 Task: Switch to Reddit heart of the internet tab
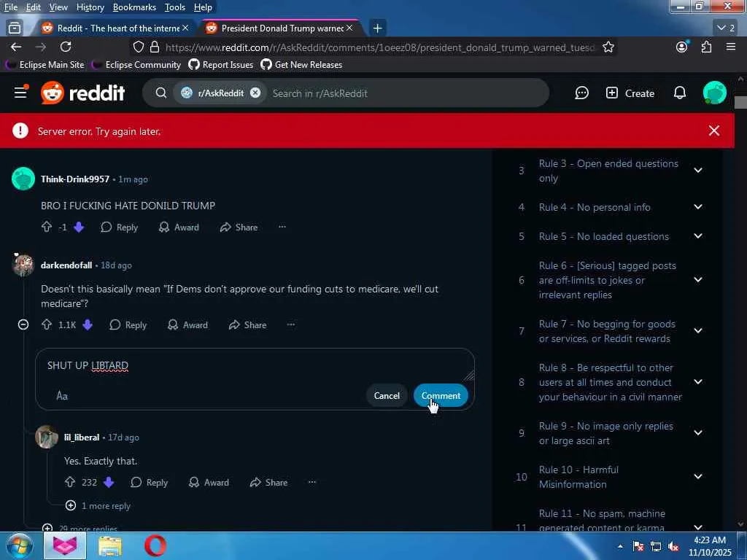click(x=112, y=28)
